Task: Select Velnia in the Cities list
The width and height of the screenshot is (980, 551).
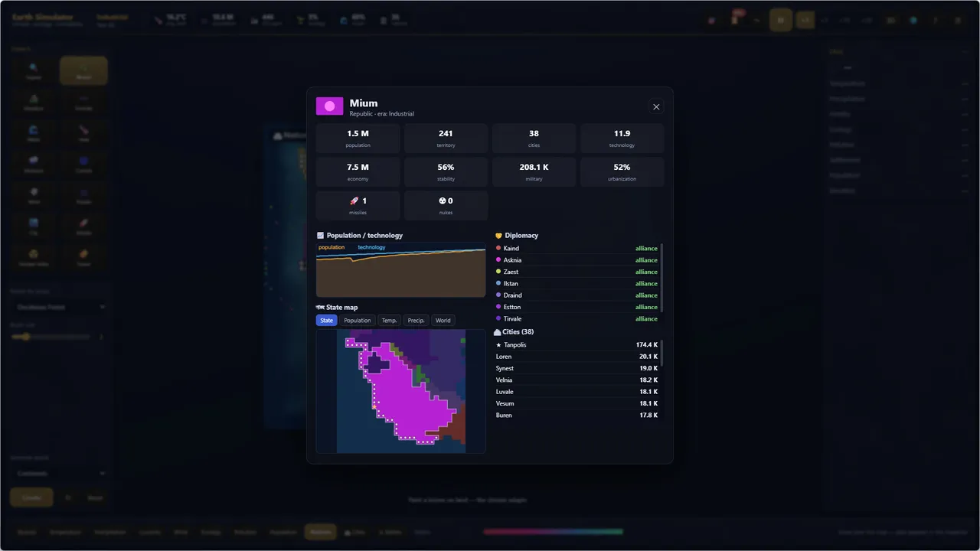Action: (x=577, y=380)
